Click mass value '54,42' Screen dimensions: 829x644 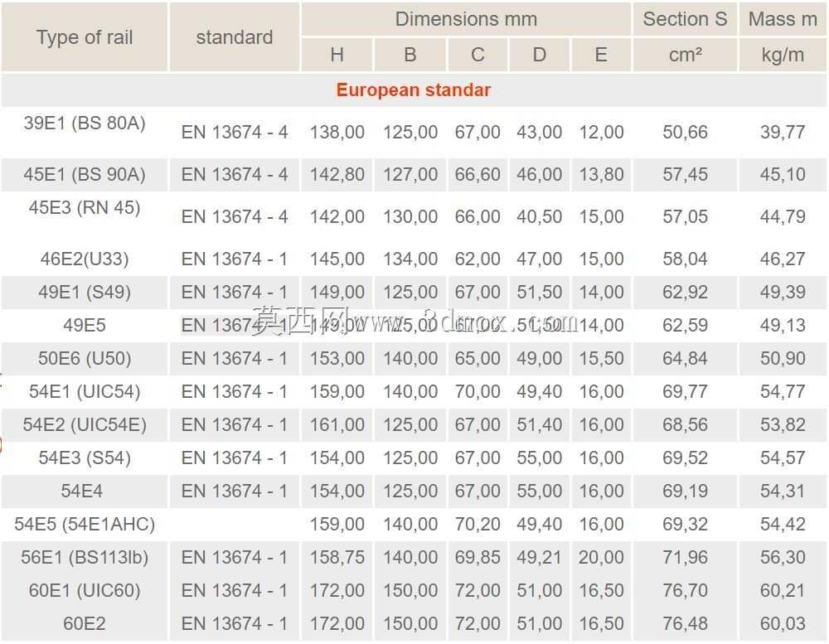pos(783,524)
